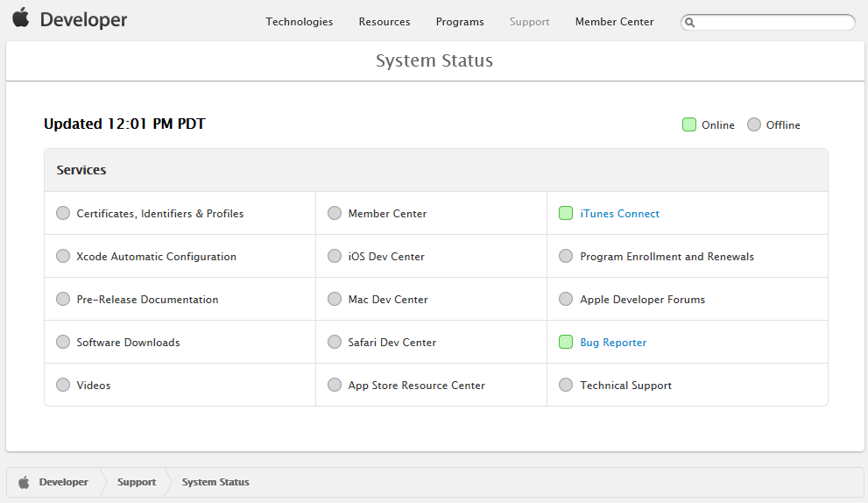Image resolution: width=868 pixels, height=503 pixels.
Task: Click the offline icon for iOS Dev Center
Action: click(335, 256)
